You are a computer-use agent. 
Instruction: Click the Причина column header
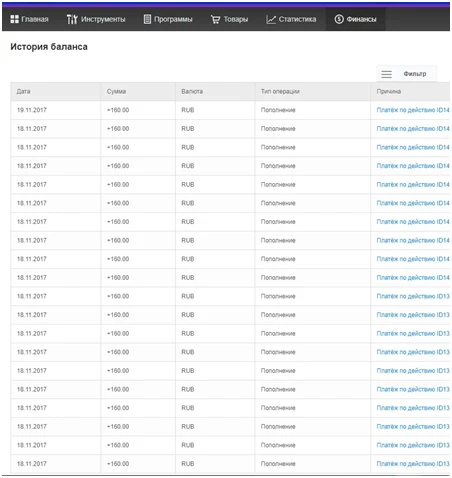tap(389, 91)
